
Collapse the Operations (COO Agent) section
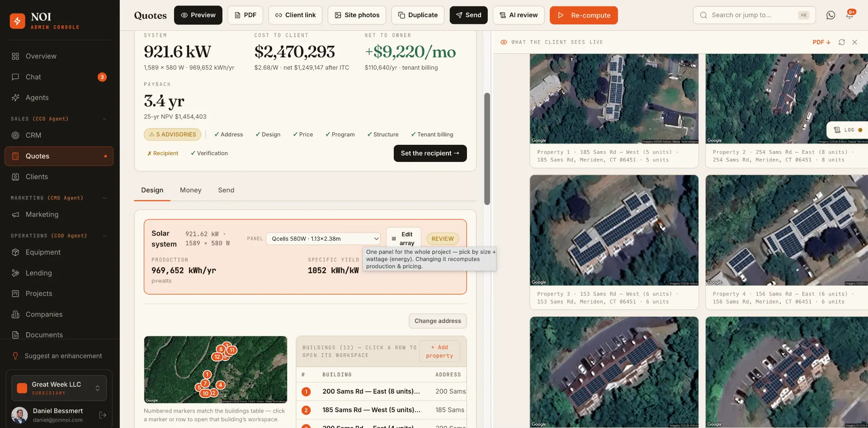[104, 236]
